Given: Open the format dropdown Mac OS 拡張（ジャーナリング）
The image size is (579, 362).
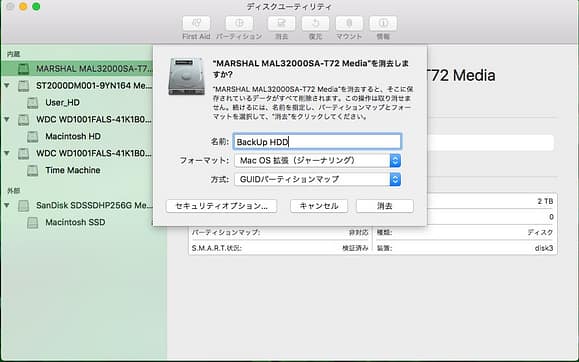Looking at the screenshot, I should point(318,160).
